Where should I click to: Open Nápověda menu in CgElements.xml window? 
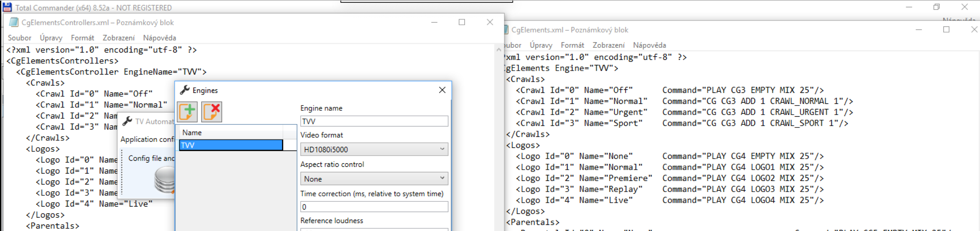click(649, 45)
